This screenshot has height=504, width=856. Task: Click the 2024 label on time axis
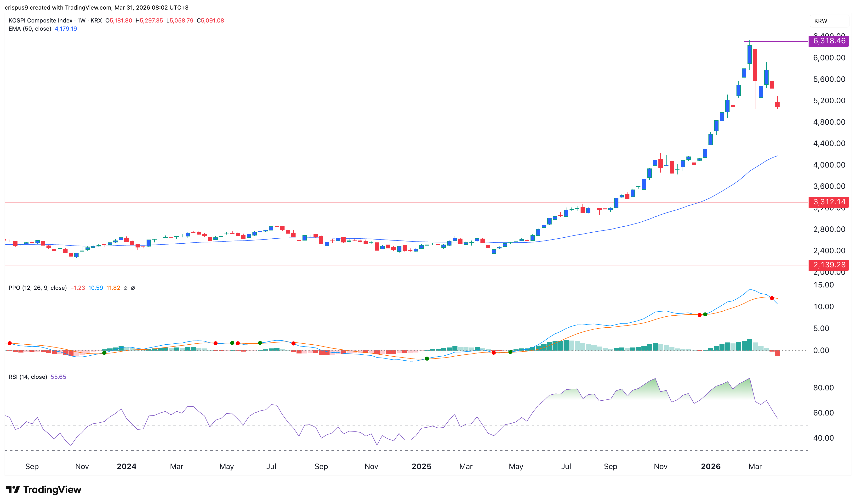tap(126, 467)
